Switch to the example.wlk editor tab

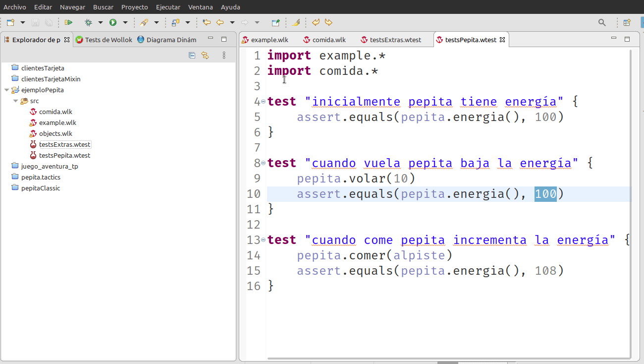tap(265, 40)
